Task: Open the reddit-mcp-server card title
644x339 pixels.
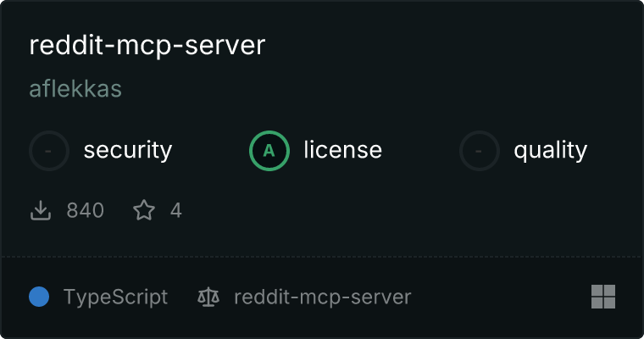Action: tap(147, 45)
